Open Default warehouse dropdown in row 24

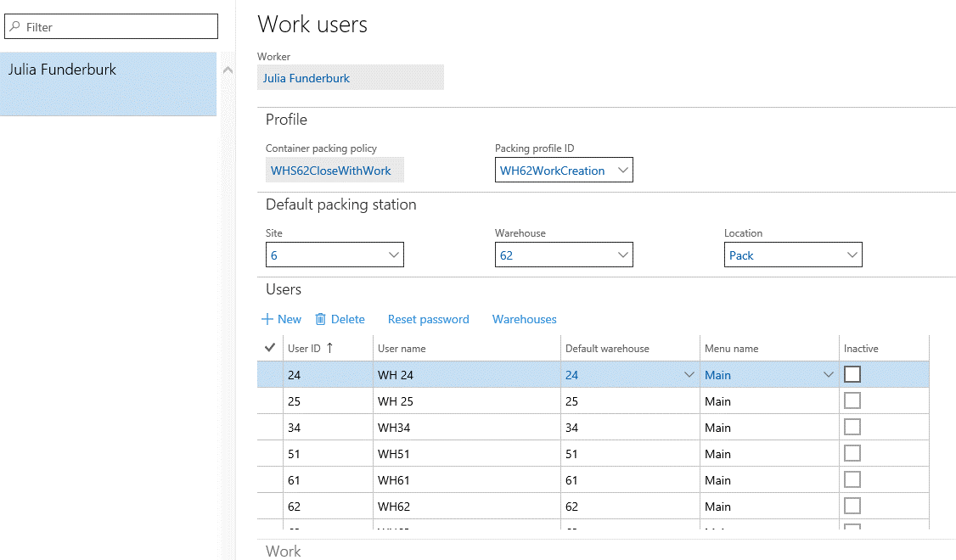[689, 375]
